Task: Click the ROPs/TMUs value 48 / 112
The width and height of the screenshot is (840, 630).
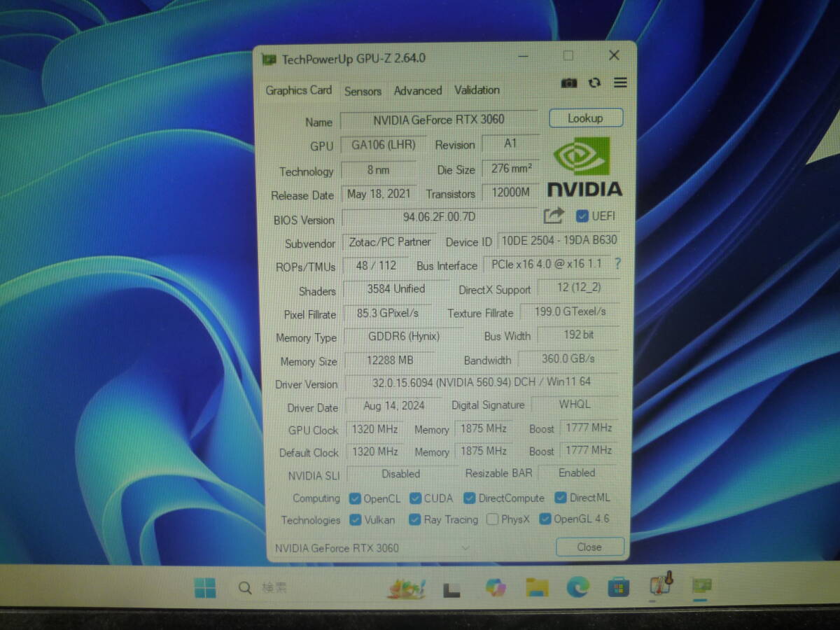Action: click(376, 266)
